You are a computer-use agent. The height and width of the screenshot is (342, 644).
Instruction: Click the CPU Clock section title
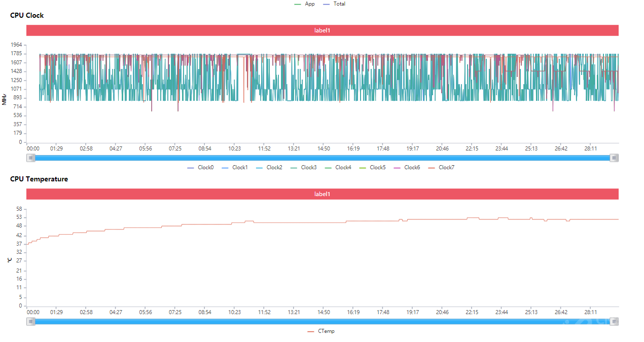pos(27,16)
